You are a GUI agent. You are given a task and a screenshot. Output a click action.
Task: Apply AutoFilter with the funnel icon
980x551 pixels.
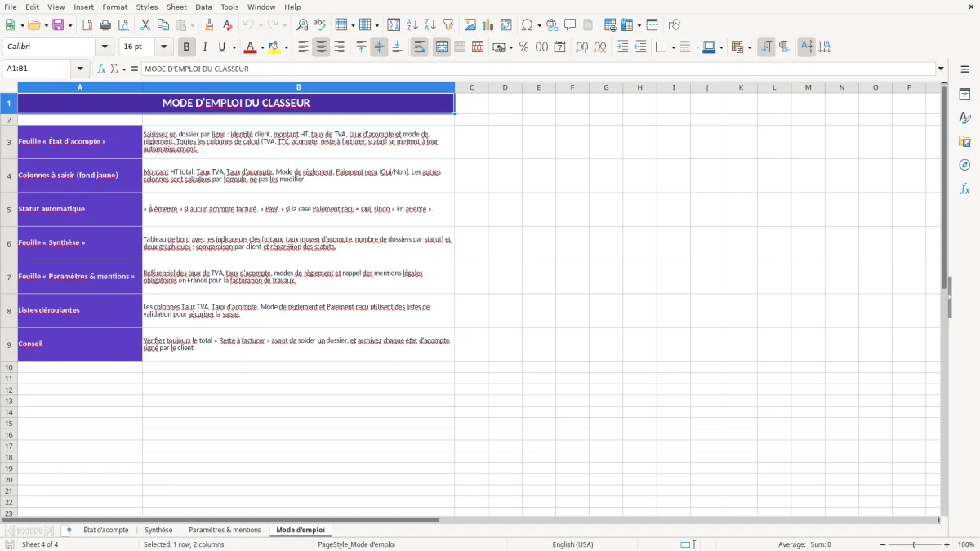(448, 25)
